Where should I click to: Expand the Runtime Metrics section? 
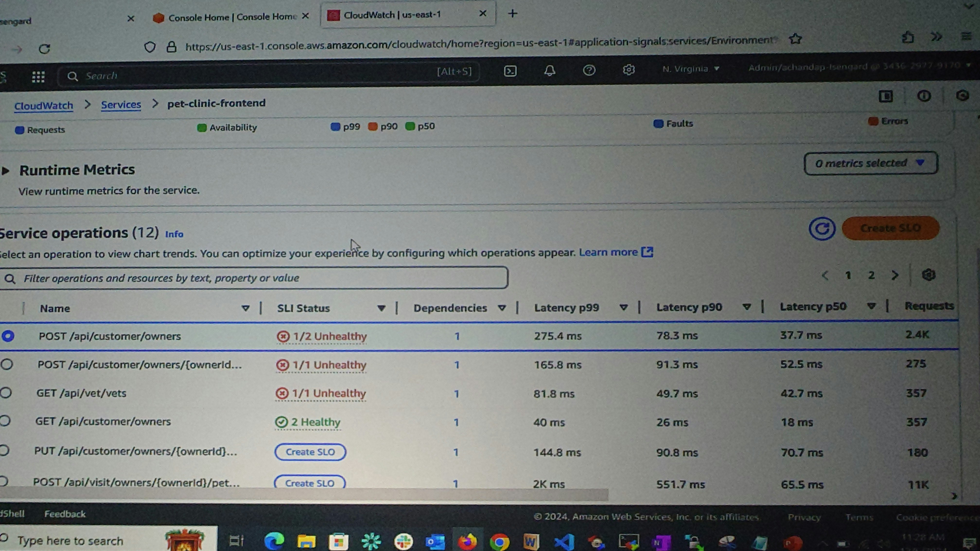6,171
